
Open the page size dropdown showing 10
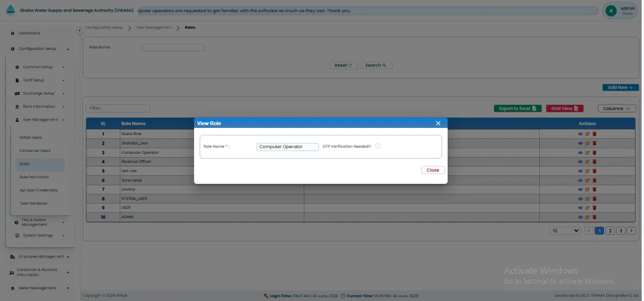566,231
